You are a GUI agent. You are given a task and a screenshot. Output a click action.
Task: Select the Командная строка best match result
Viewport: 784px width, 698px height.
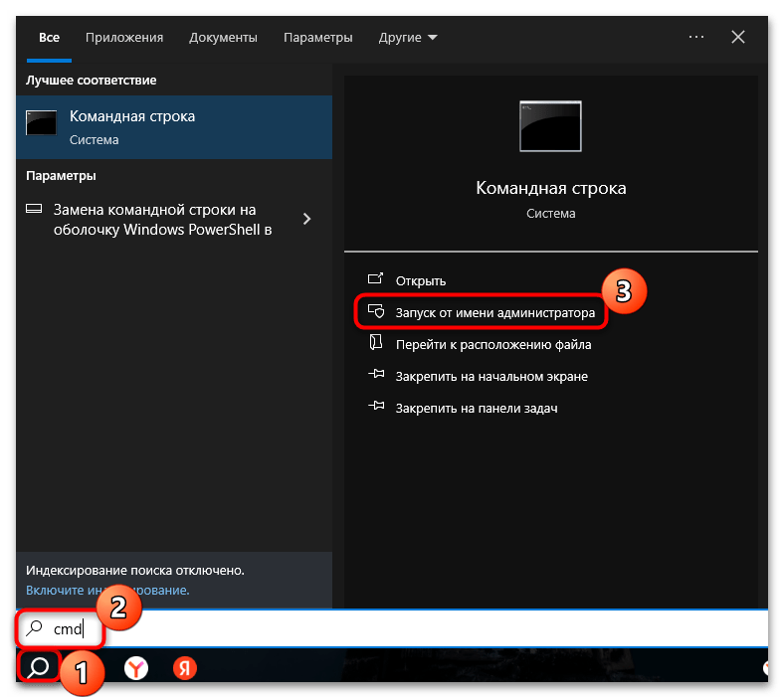click(x=174, y=127)
